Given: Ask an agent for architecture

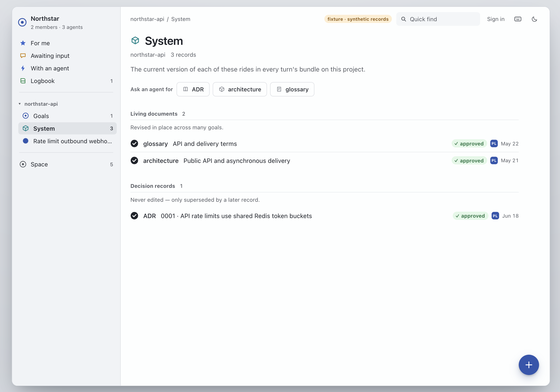Looking at the screenshot, I should tap(240, 89).
